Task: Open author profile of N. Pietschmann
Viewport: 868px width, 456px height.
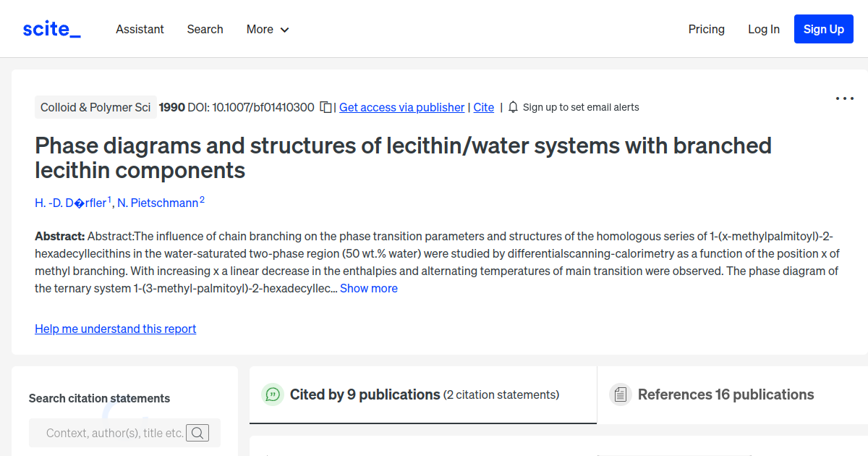Action: (x=158, y=203)
